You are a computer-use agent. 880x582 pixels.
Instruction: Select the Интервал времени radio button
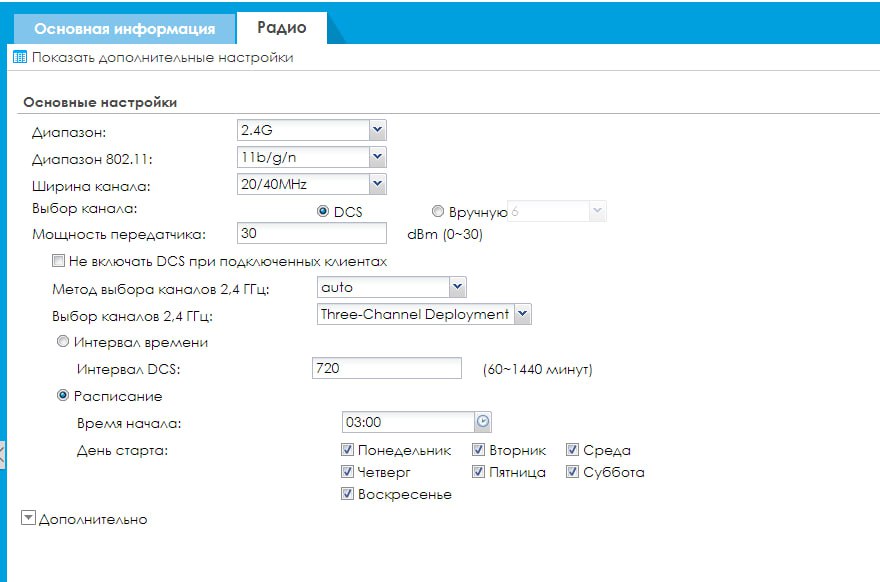(x=63, y=341)
